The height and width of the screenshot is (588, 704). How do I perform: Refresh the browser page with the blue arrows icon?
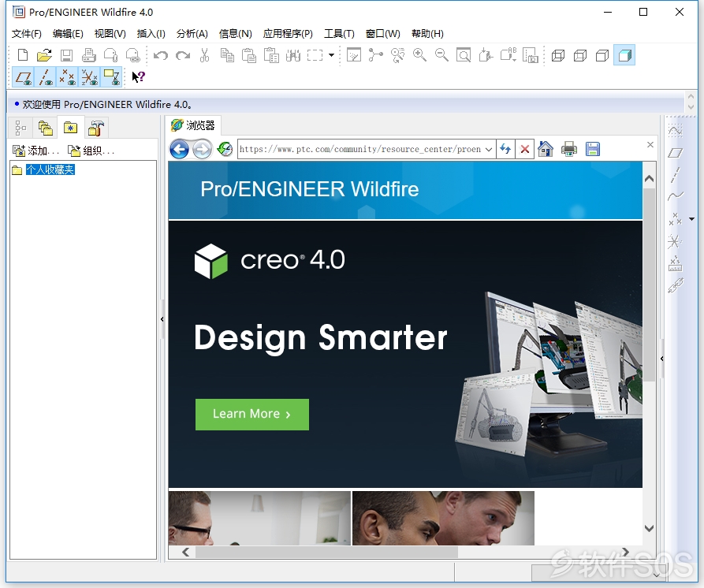coord(505,149)
